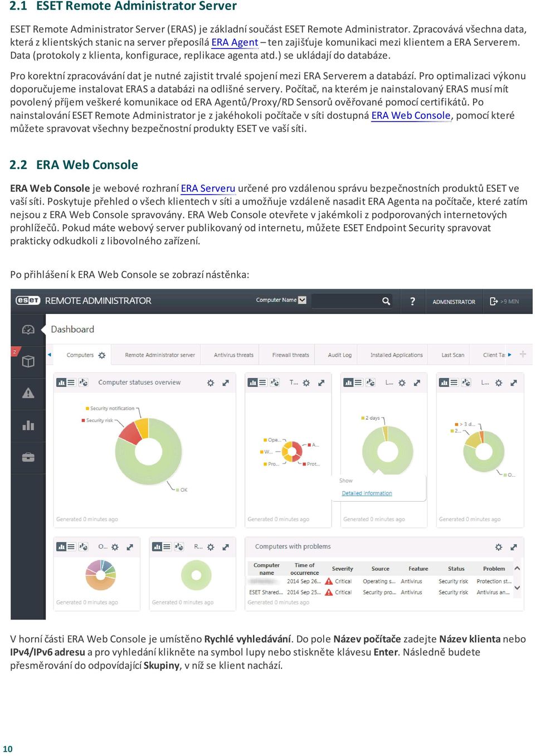Switch Computer statuses overview to list view
The image size is (535, 756).
click(71, 382)
